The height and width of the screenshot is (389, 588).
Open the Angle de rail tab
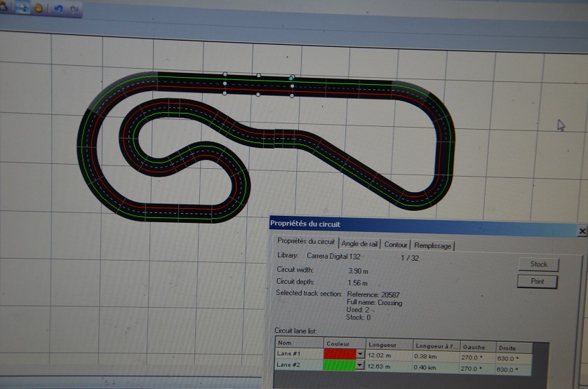(x=359, y=244)
